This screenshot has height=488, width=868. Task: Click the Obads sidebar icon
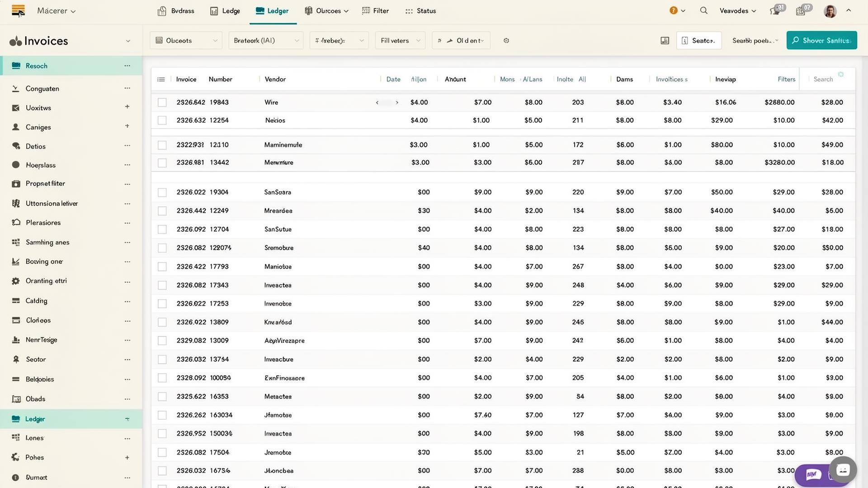[16, 399]
